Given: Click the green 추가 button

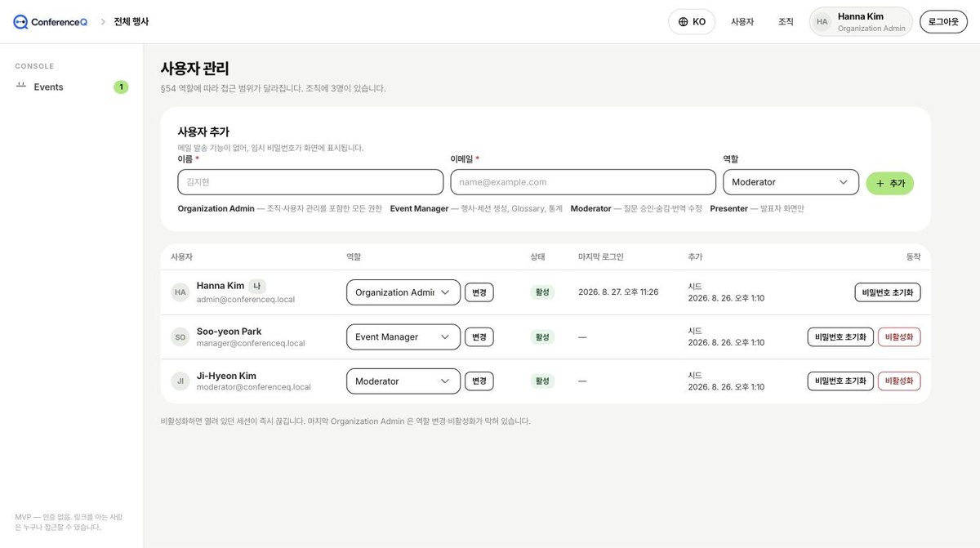Looking at the screenshot, I should point(889,183).
